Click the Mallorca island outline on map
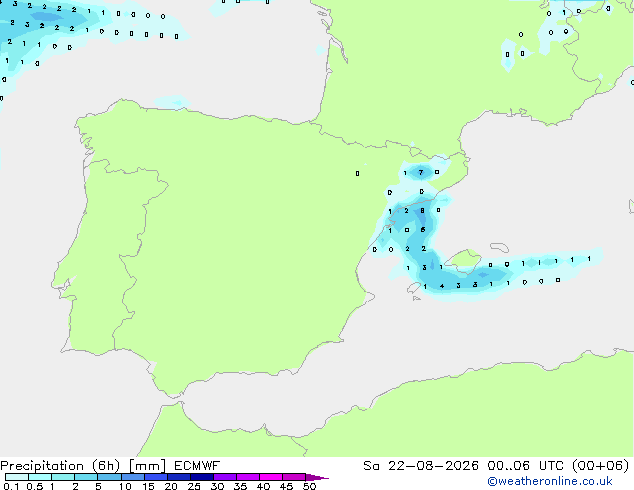 tap(464, 261)
